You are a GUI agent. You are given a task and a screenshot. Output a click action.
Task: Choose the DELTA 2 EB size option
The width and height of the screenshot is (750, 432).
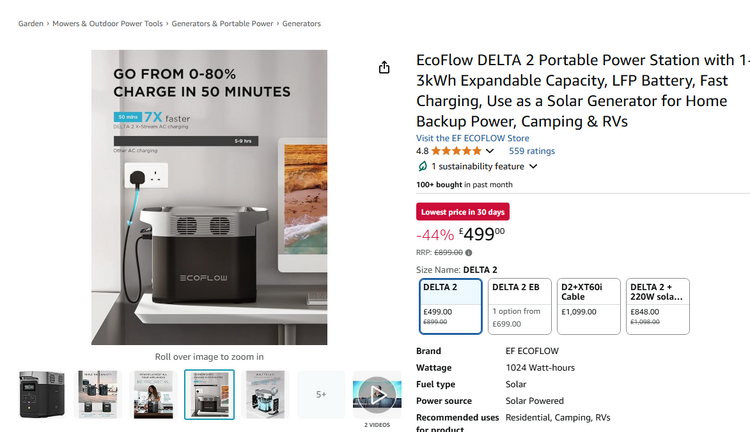pos(519,306)
